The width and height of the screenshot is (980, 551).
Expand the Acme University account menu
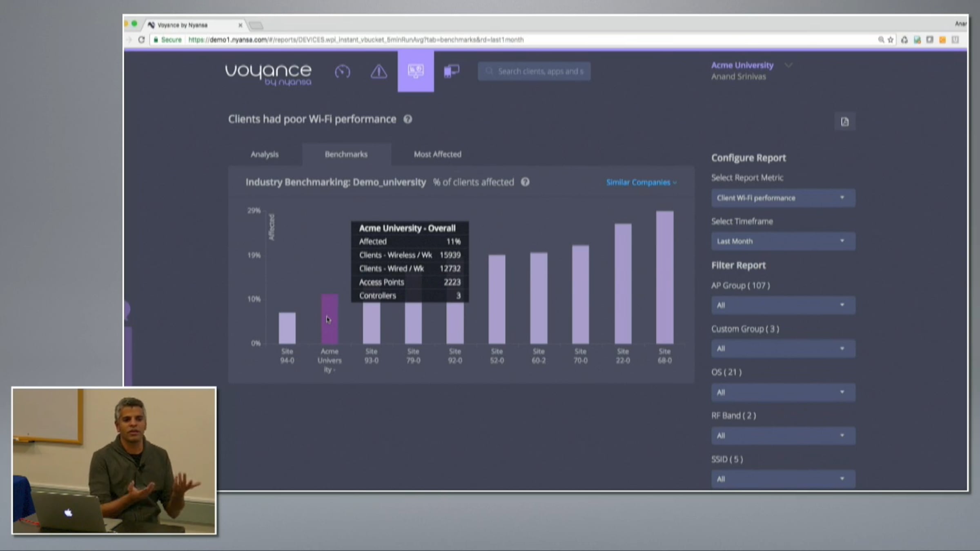tap(788, 65)
